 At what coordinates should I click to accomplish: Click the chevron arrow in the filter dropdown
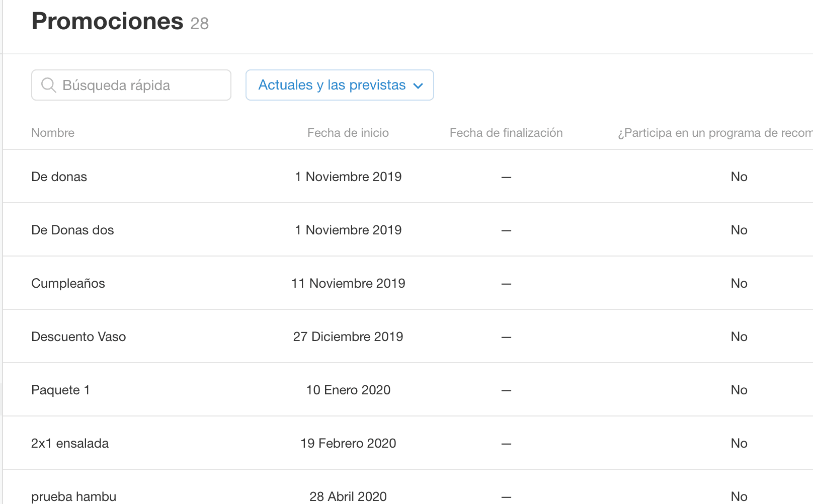[418, 86]
